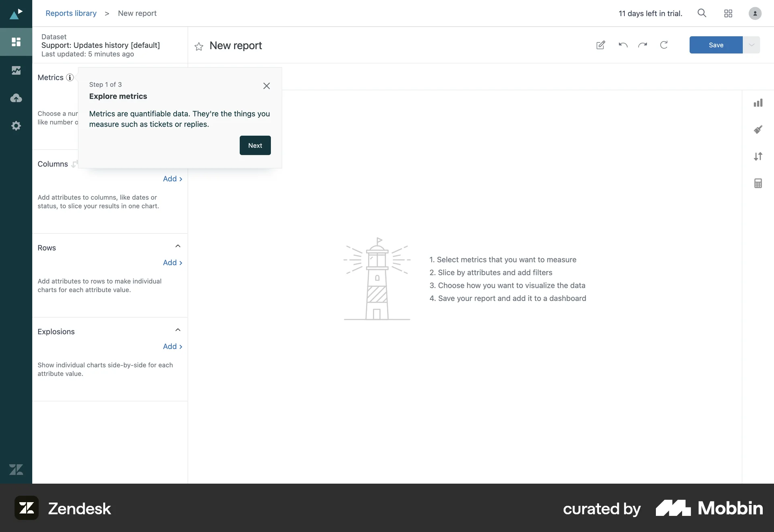
Task: Open chart type configuration panel
Action: pos(758,103)
